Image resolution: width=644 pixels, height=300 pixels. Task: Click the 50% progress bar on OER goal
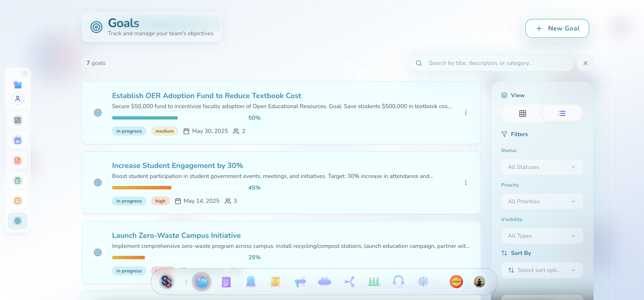coord(177,118)
